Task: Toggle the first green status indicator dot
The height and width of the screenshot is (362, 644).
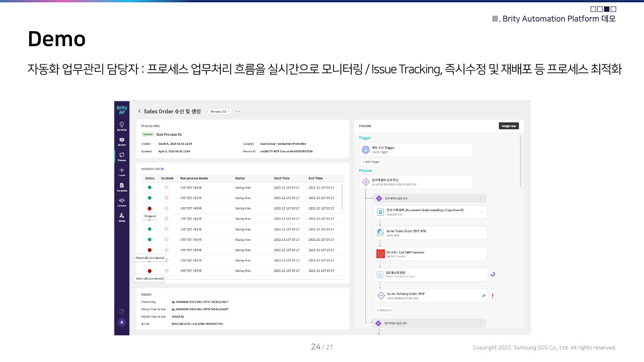Action: click(x=149, y=188)
